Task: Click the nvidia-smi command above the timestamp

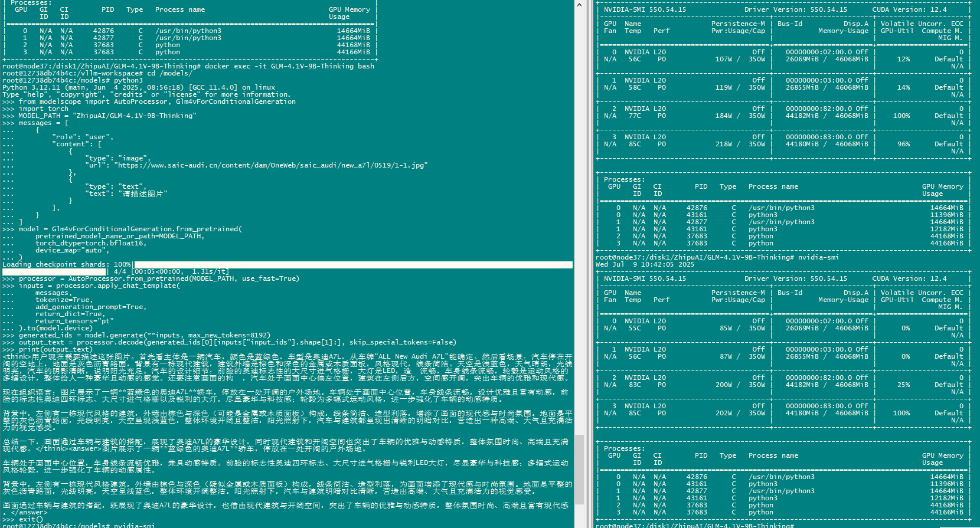Action: (818, 257)
